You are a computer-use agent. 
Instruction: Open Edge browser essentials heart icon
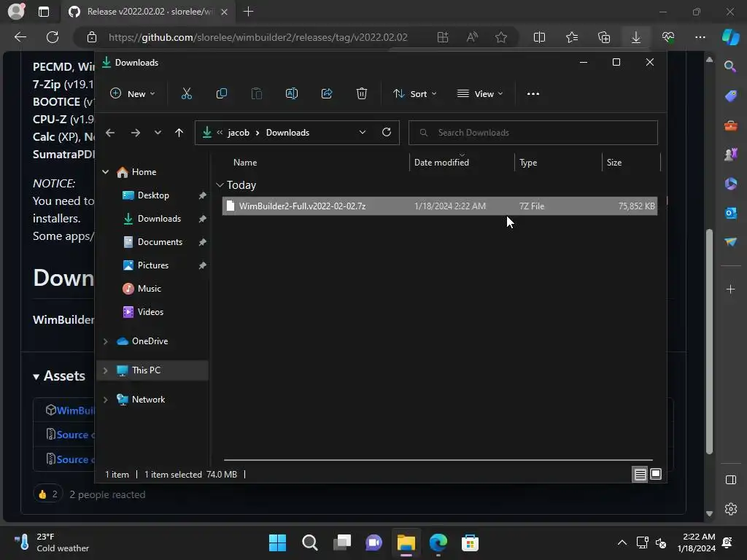tap(668, 37)
